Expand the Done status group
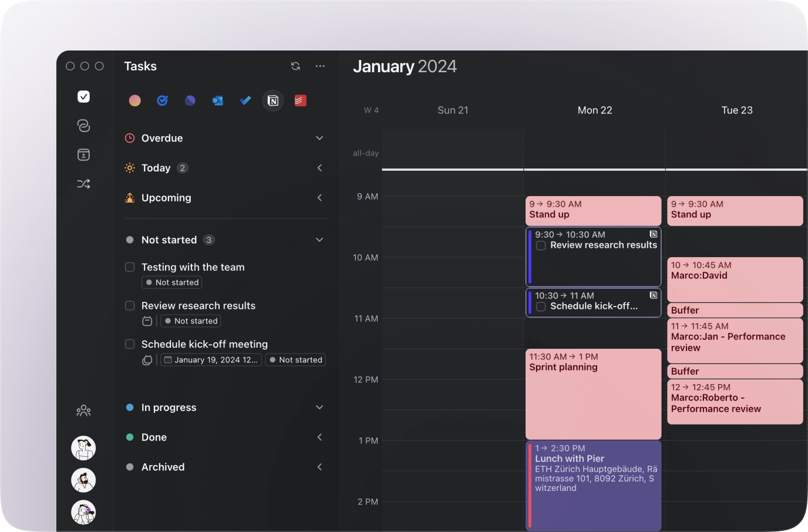808x532 pixels. point(319,437)
